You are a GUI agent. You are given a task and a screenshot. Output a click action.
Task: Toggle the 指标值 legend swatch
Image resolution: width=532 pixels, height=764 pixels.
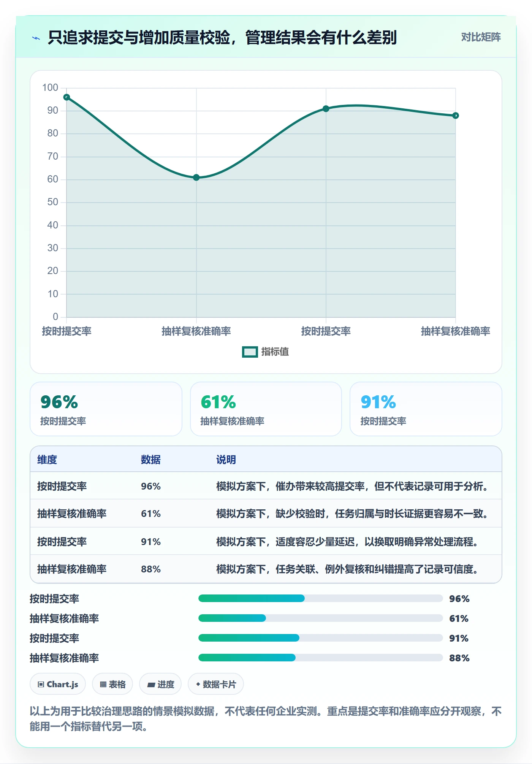pyautogui.click(x=250, y=352)
